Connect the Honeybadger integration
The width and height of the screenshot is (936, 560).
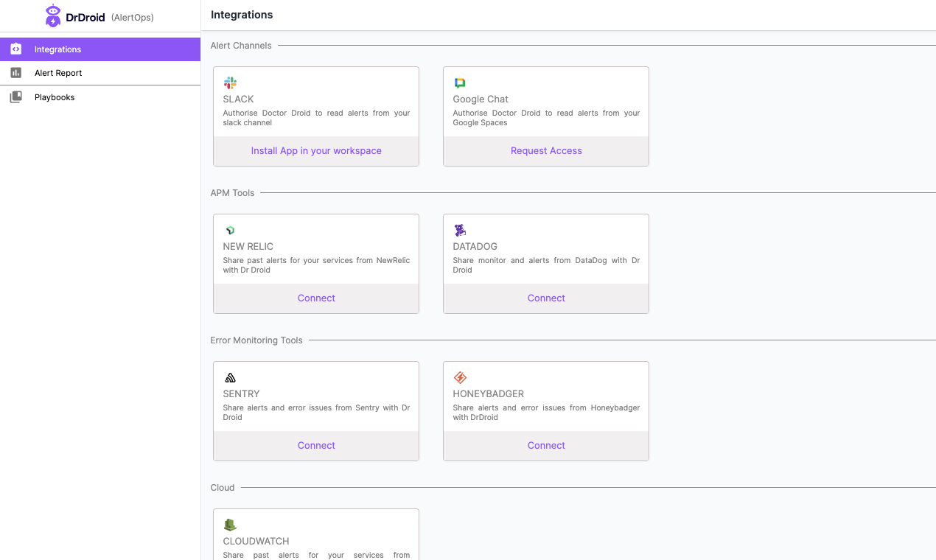546,446
